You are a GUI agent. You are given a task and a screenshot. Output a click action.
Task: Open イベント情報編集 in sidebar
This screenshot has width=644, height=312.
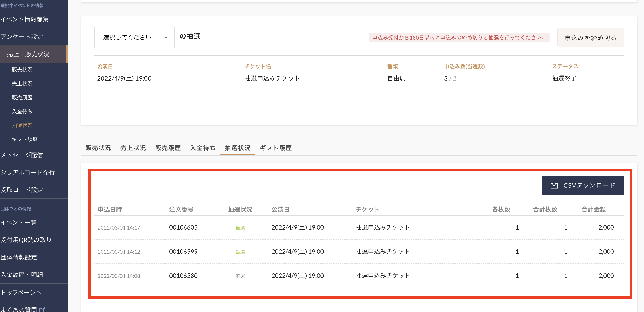click(24, 19)
